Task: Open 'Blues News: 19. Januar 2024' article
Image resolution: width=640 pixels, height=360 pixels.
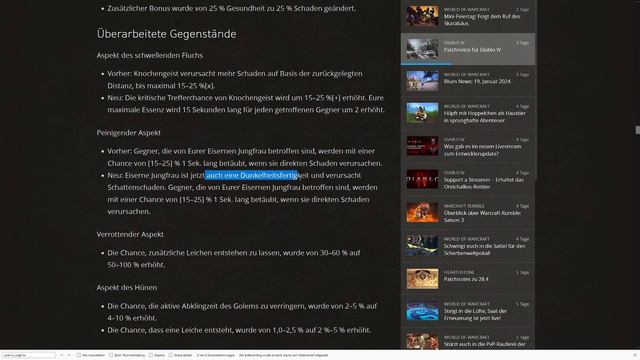Action: click(477, 81)
